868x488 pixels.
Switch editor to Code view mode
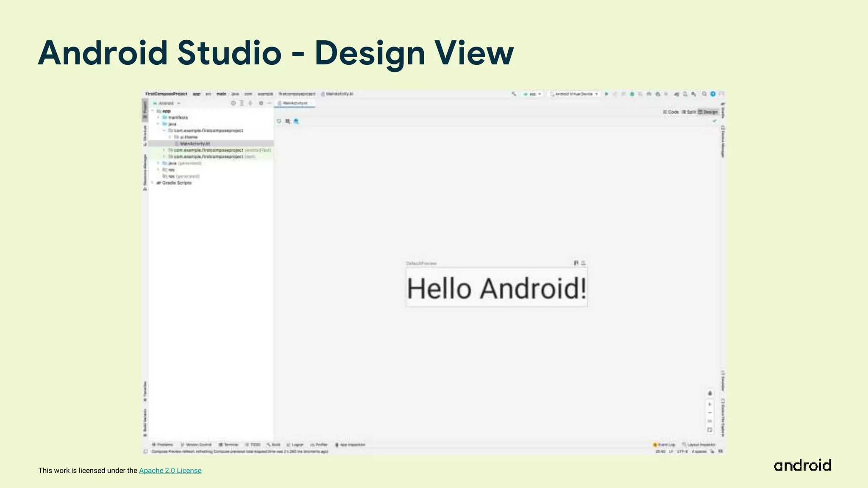click(671, 112)
